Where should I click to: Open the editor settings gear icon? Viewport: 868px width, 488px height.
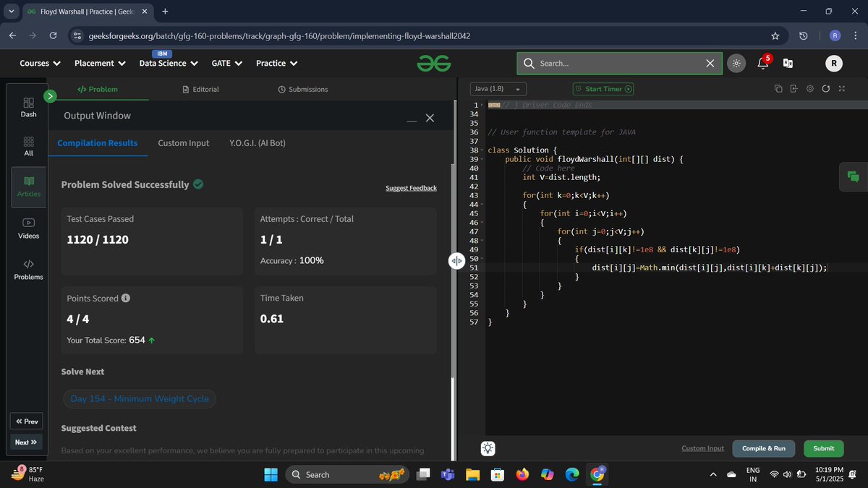tap(809, 88)
